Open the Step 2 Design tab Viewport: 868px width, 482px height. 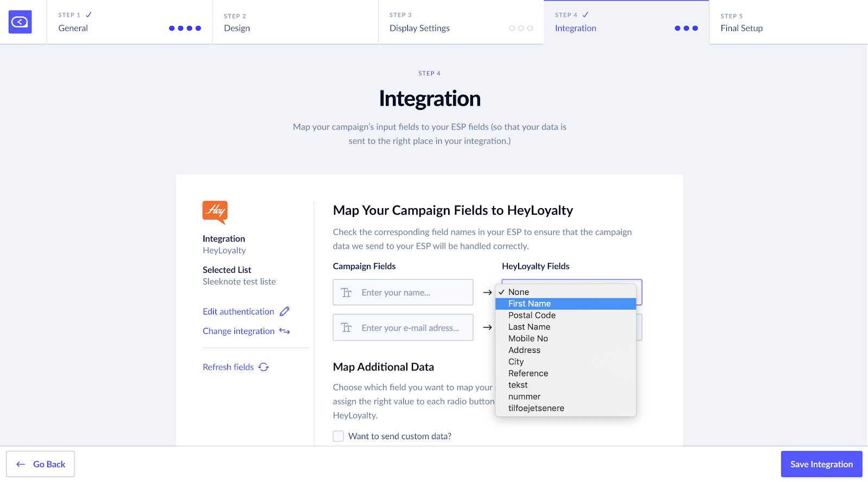click(295, 22)
